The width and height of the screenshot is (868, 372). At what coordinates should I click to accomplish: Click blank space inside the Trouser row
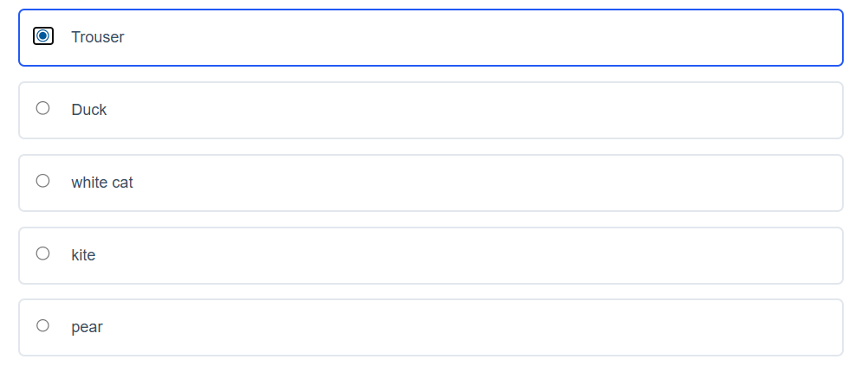point(606,37)
